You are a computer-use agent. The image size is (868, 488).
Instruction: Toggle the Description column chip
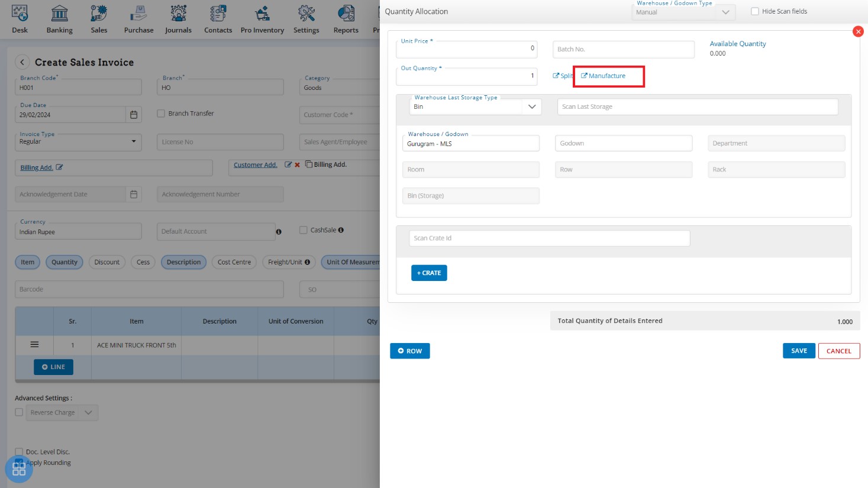click(x=184, y=262)
